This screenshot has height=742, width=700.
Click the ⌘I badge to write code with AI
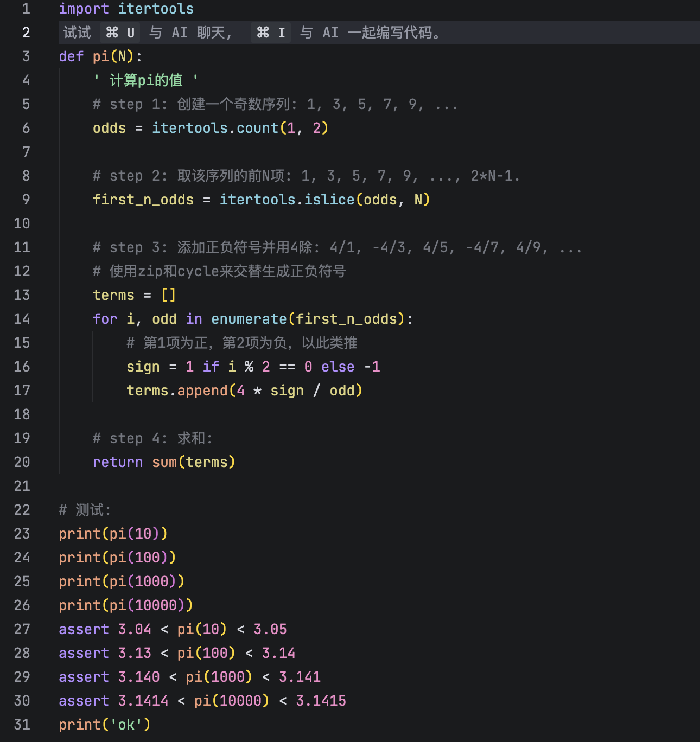(270, 33)
